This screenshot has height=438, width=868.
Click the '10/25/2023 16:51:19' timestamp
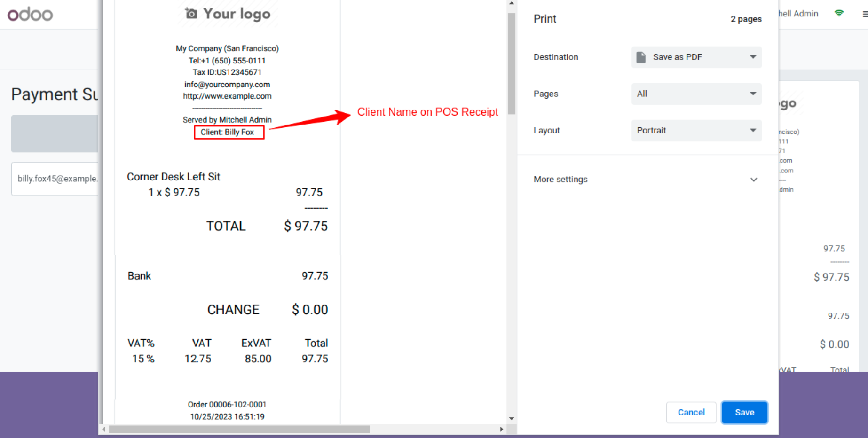tap(227, 417)
